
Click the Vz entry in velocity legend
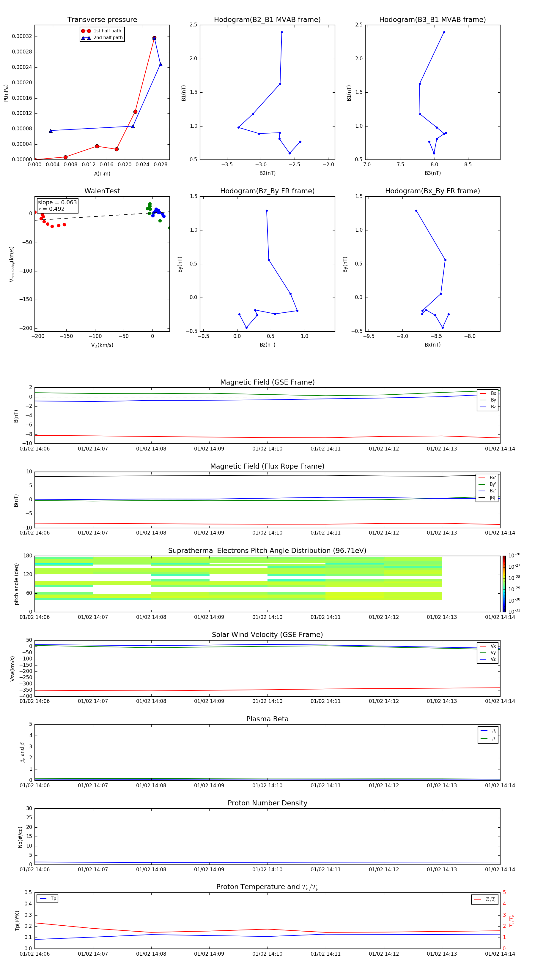[488, 659]
